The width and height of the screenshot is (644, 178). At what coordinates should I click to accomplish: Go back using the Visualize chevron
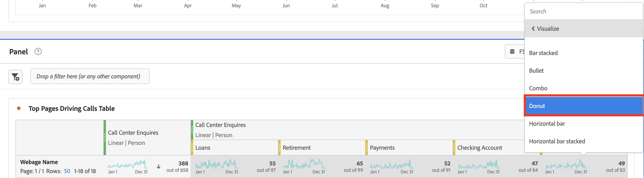tap(533, 28)
